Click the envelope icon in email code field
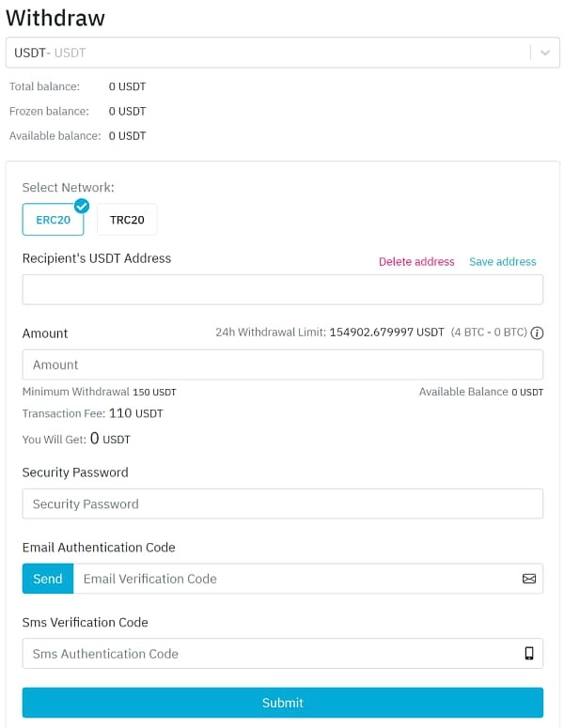 click(528, 579)
